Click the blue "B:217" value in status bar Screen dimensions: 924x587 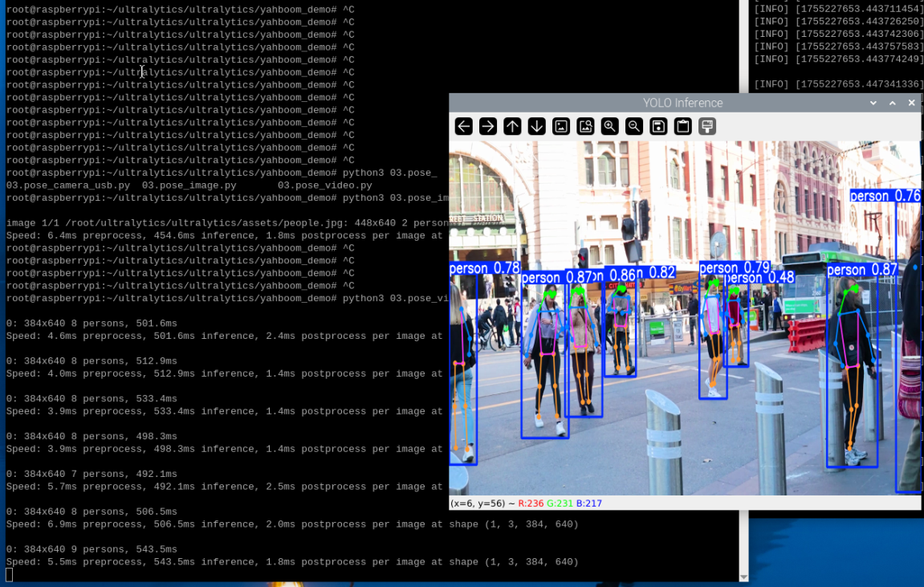pyautogui.click(x=589, y=503)
